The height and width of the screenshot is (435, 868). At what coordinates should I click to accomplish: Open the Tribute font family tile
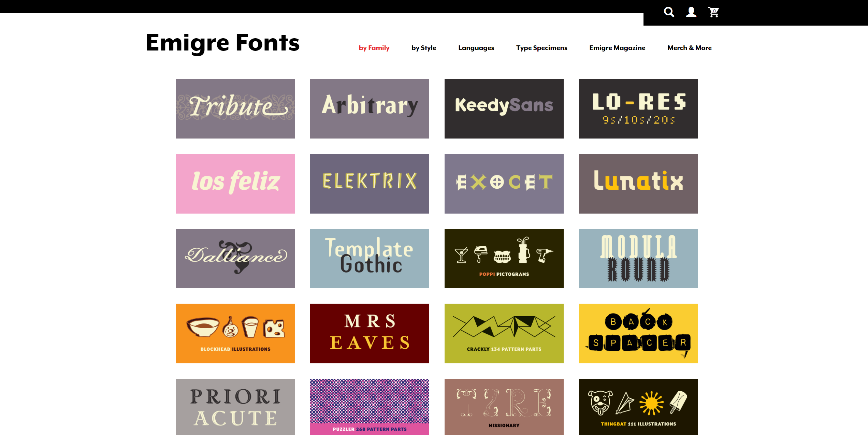[x=235, y=109]
